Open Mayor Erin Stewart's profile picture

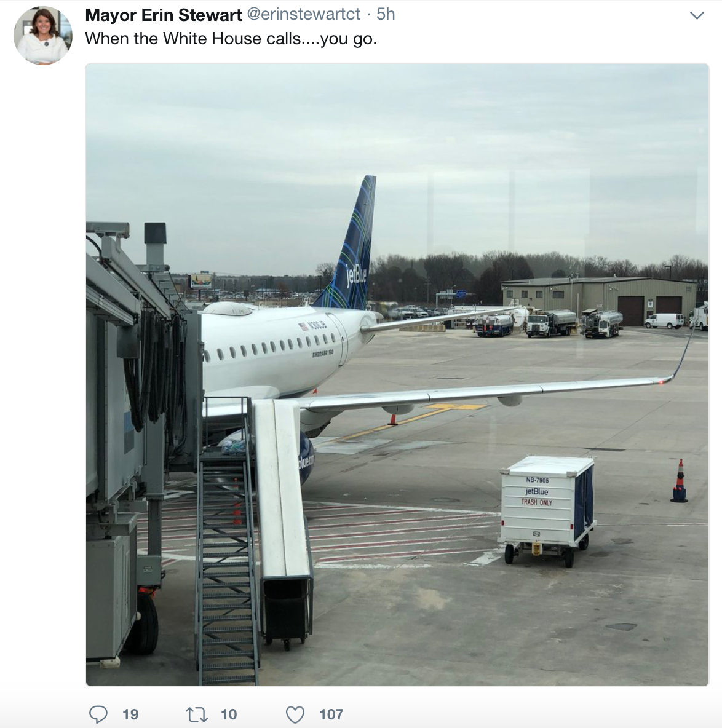tap(43, 35)
